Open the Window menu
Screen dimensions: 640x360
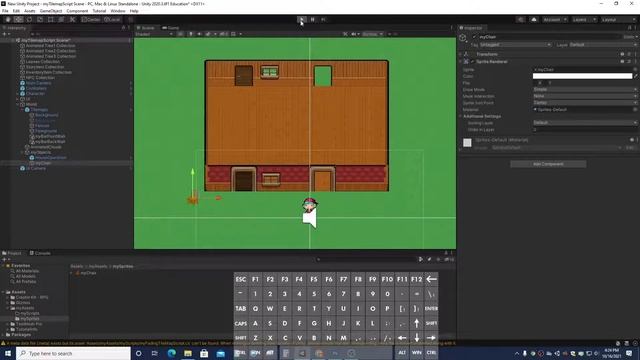click(118, 11)
